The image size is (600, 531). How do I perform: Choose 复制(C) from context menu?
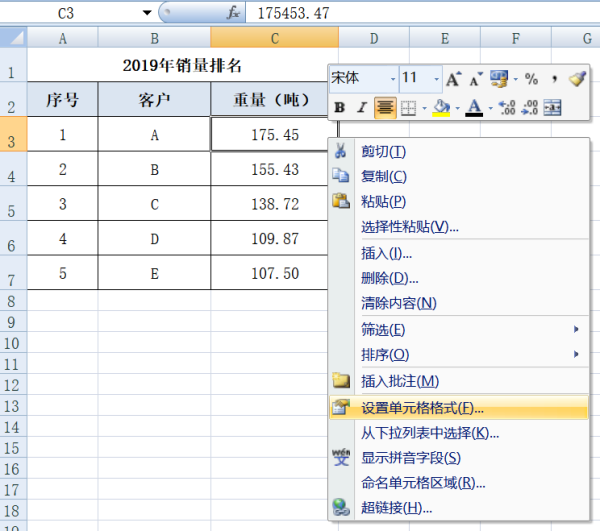pyautogui.click(x=458, y=176)
